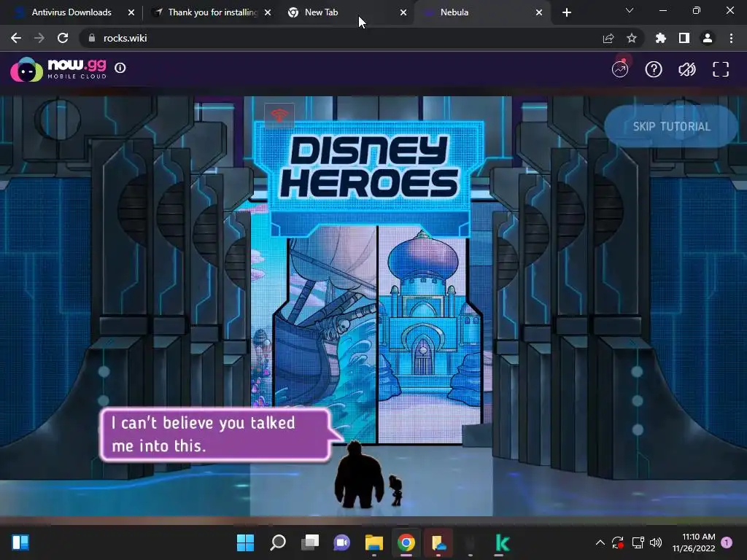This screenshot has height=560, width=747.
Task: Reload the rocks.wiki page
Action: pos(63,38)
